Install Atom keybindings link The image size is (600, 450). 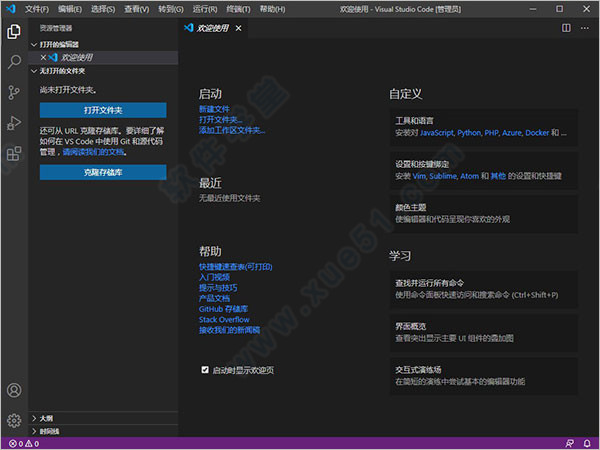tap(470, 176)
